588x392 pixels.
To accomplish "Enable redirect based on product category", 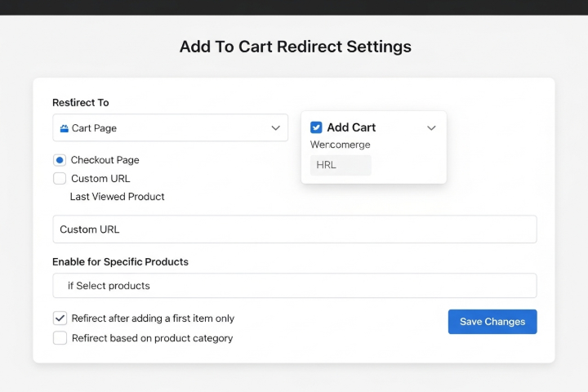I will 60,338.
